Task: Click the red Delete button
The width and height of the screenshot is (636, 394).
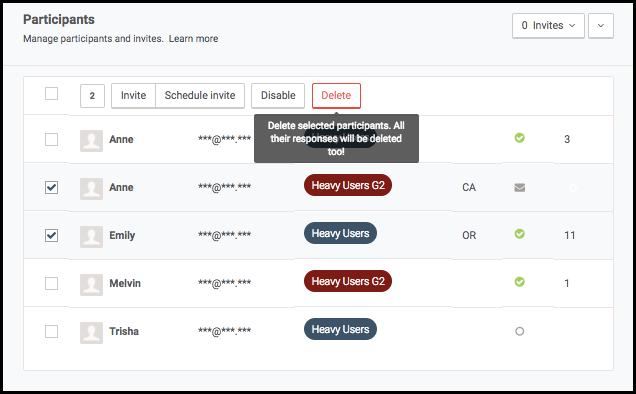Action: tap(336, 96)
